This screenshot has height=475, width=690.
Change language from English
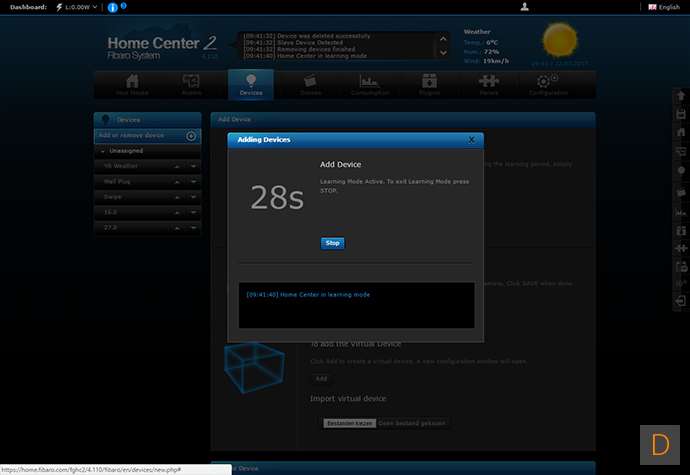point(664,7)
